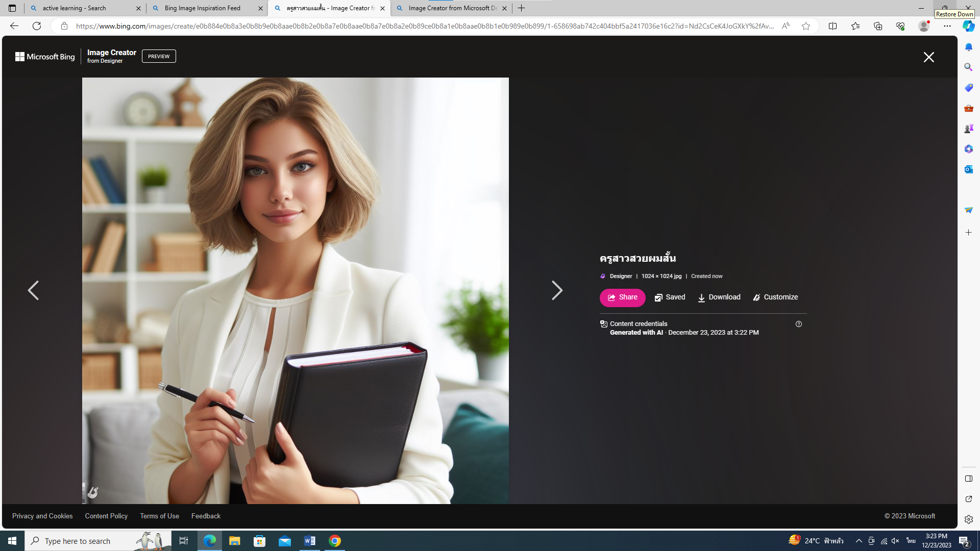Download the generated image
980x551 pixels.
pos(719,297)
